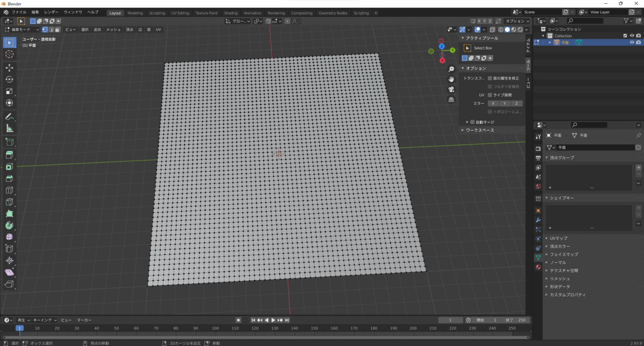Viewport: 644px width, 346px height.
Task: Open キーイング in timeline header
Action: click(45, 320)
